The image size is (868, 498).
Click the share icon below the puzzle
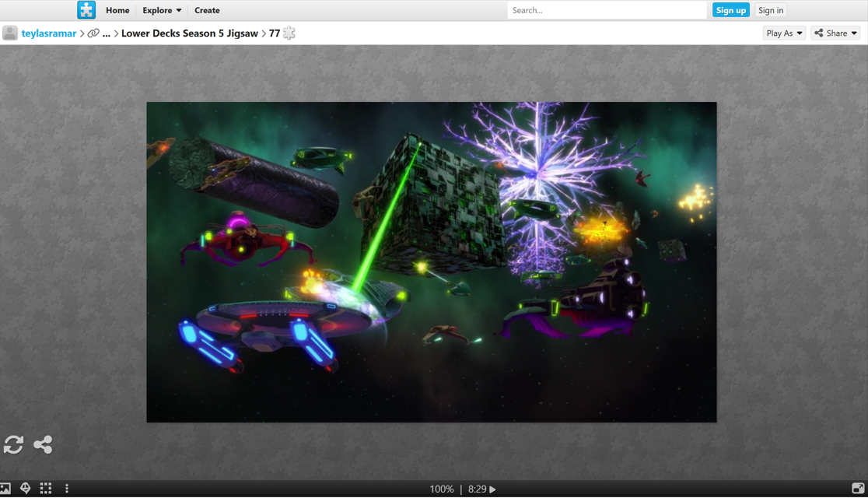click(43, 444)
